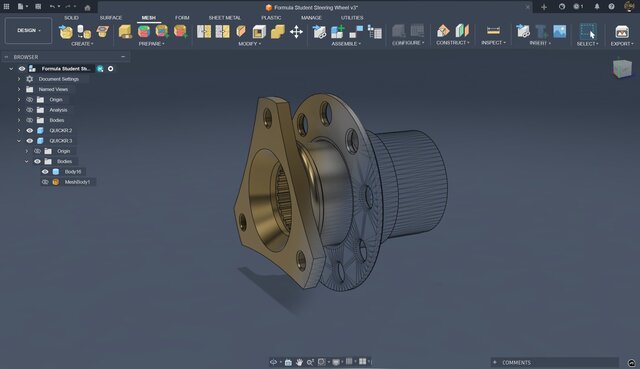Activate the Select window tool icon

[x=588, y=31]
